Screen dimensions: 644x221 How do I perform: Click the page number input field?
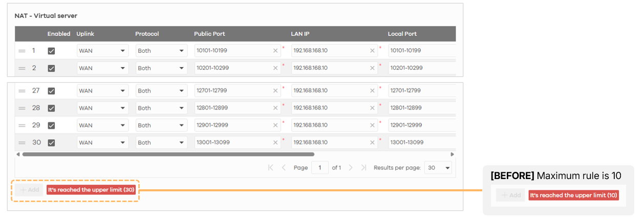point(320,167)
